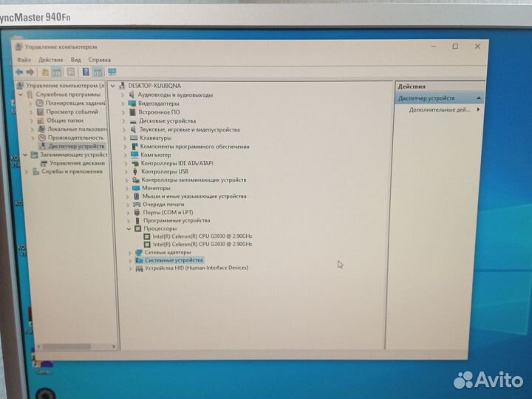The height and width of the screenshot is (399, 532).
Task: Click the Up one level toolbar icon
Action: tap(45, 72)
